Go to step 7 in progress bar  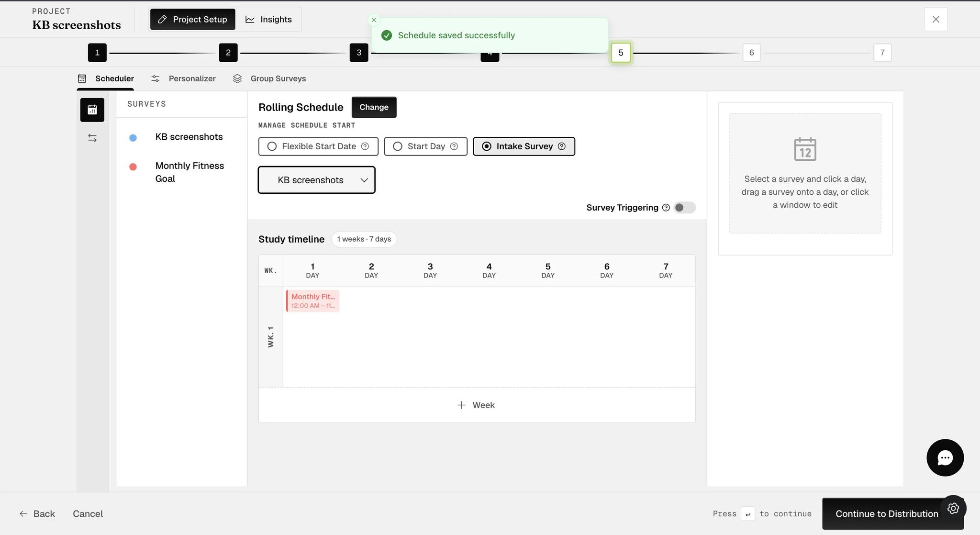point(882,53)
